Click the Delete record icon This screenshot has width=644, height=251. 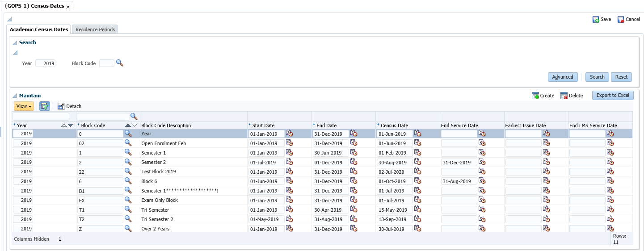point(564,96)
